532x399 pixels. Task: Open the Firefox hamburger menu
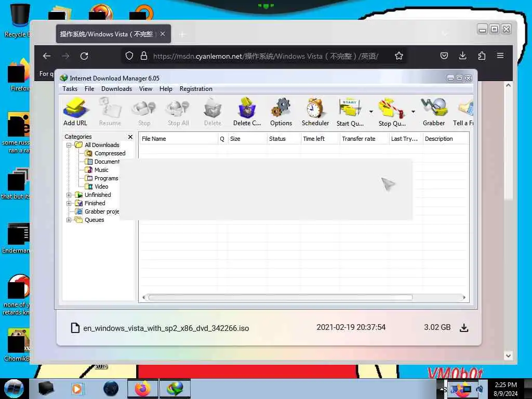[500, 56]
